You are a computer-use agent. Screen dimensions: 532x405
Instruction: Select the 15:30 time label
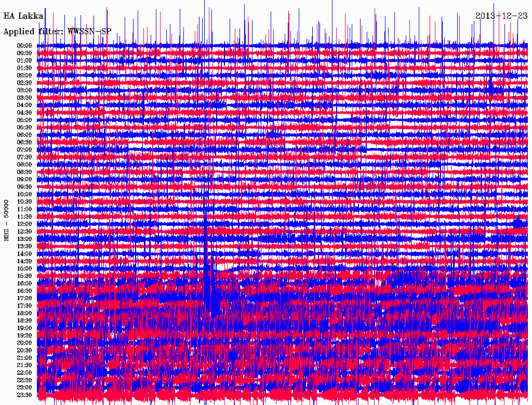pos(24,276)
